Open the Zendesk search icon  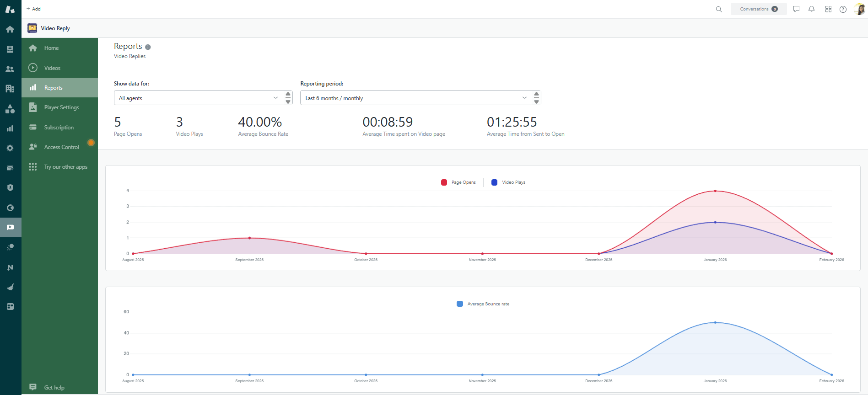719,9
